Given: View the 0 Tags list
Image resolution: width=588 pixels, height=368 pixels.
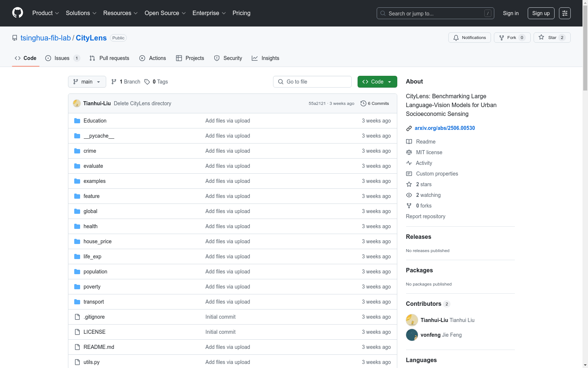Looking at the screenshot, I should tap(156, 82).
